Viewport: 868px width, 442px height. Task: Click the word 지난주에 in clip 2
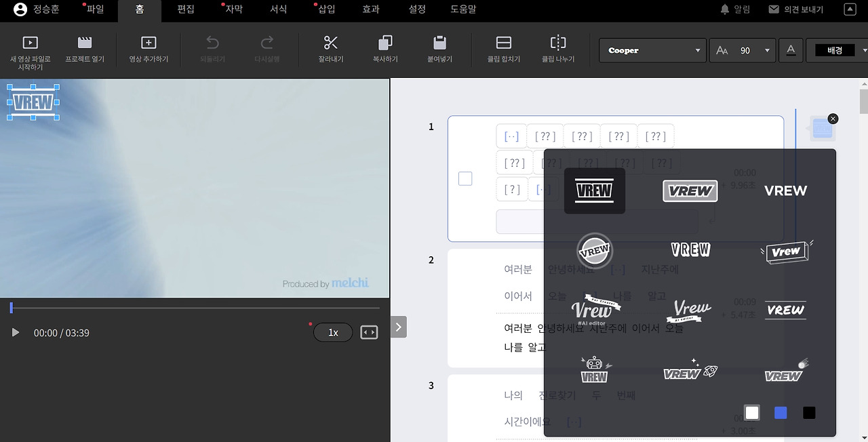(660, 269)
